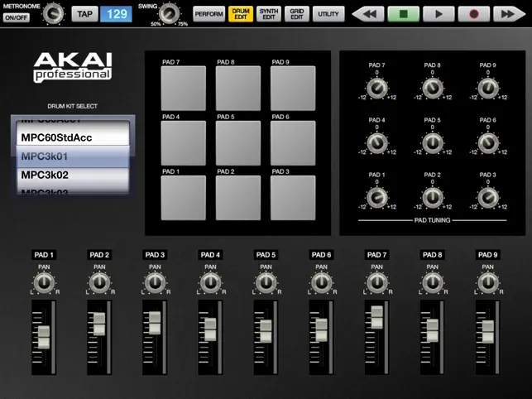The width and height of the screenshot is (532, 399).
Task: Click the PAD 1 tuning knob
Action: point(377,198)
